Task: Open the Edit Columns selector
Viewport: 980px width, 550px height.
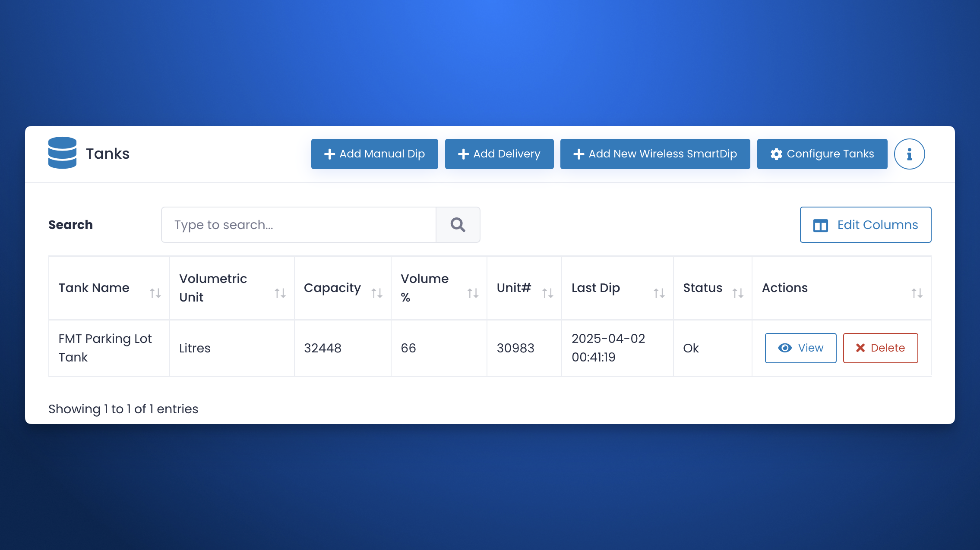Action: pos(865,225)
